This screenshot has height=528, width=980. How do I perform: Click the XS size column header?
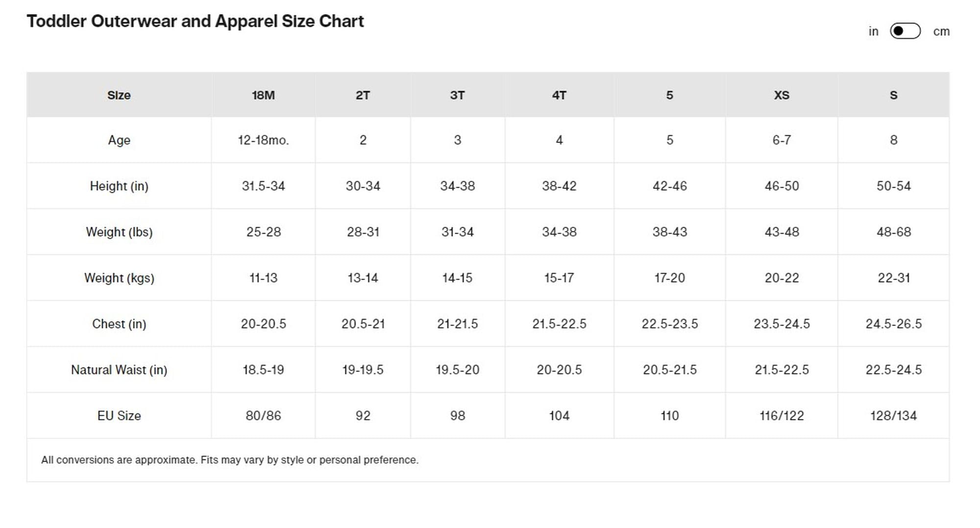[782, 95]
